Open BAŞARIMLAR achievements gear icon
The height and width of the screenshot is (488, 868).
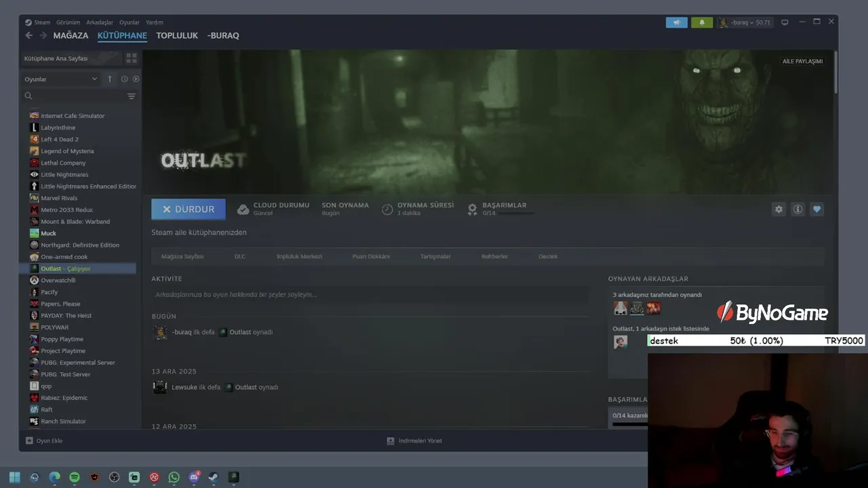[x=472, y=209]
